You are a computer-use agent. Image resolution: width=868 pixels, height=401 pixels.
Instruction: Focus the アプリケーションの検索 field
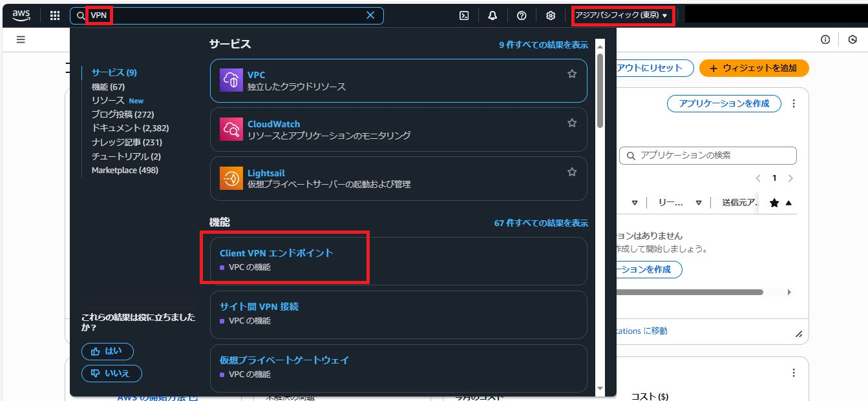pyautogui.click(x=708, y=156)
